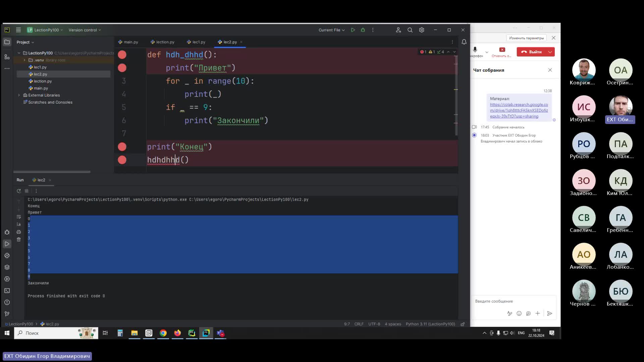Open notifications bell in PyCharm

464,42
